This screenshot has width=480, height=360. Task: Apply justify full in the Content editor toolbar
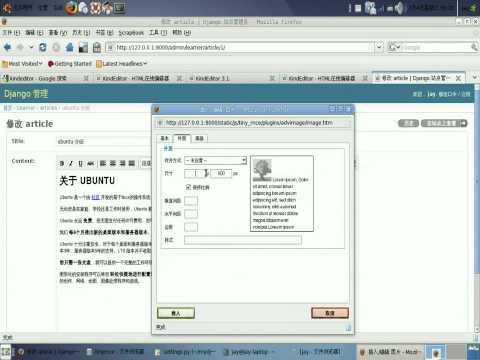coord(132,163)
